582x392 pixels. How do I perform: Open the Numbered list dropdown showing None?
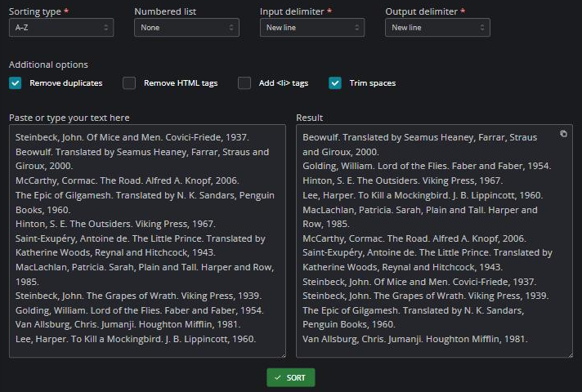pyautogui.click(x=186, y=28)
